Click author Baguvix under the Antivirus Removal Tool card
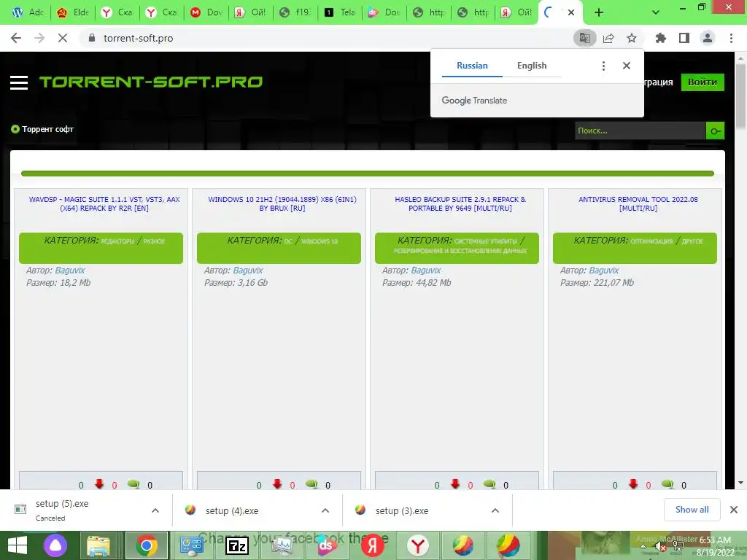This screenshot has width=747, height=560. (x=603, y=271)
